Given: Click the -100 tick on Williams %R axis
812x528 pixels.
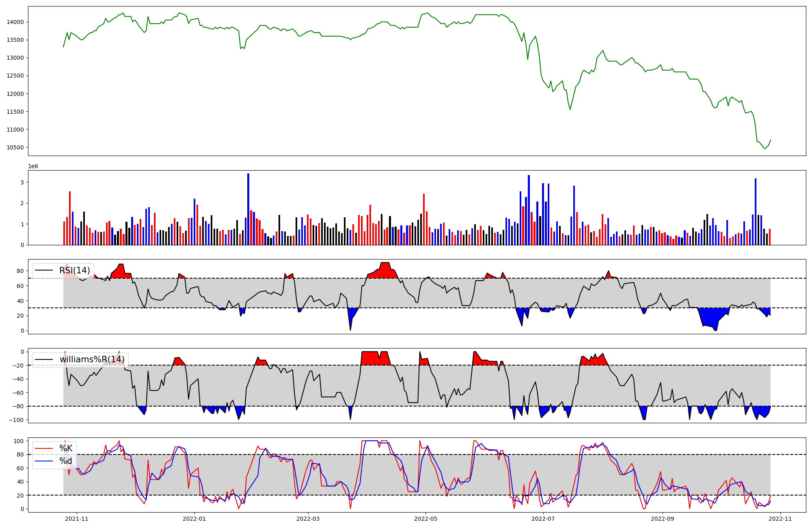Looking at the screenshot, I should tap(17, 420).
